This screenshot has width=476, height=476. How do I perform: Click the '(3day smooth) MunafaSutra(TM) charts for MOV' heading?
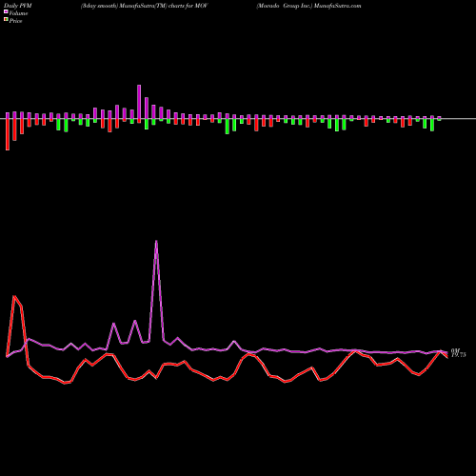(x=144, y=6)
